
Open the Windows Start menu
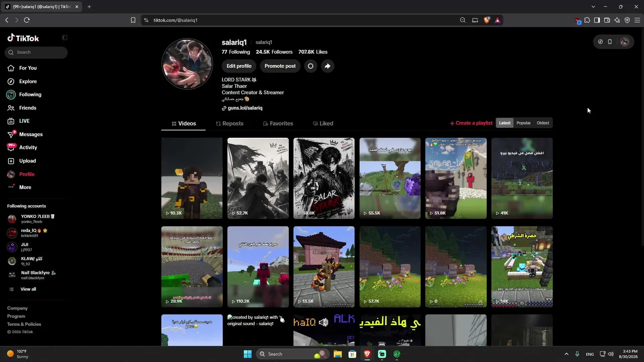(248, 354)
